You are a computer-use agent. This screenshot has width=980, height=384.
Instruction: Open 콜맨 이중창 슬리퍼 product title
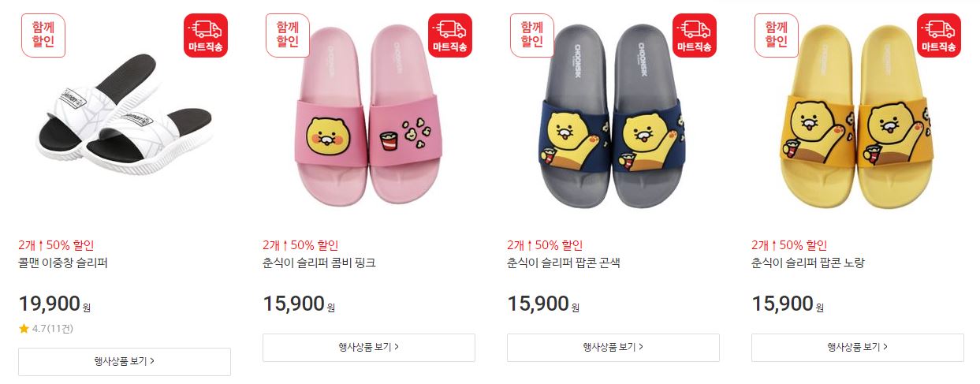63,263
